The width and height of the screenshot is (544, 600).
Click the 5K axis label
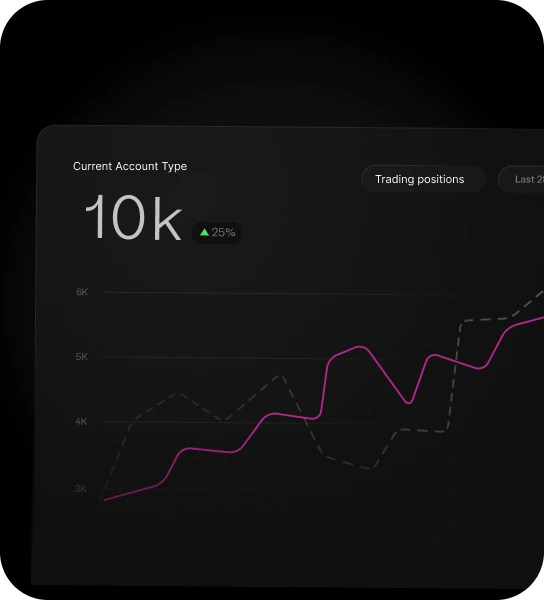tap(82, 357)
